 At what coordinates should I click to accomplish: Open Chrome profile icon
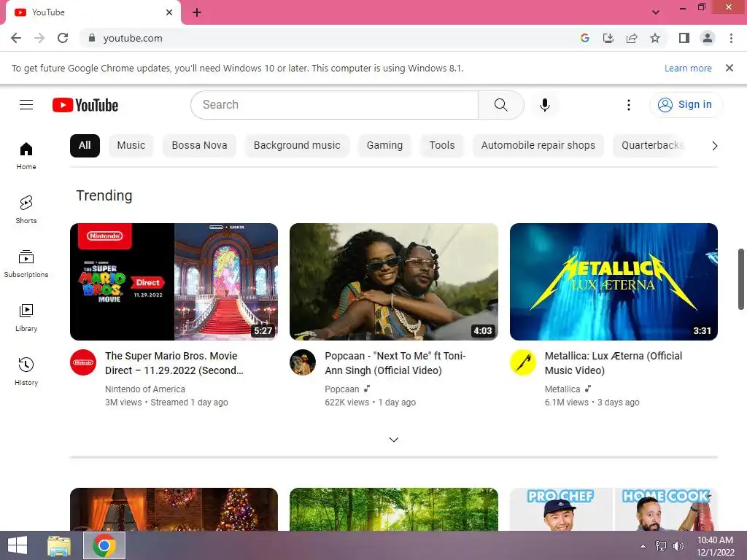708,38
